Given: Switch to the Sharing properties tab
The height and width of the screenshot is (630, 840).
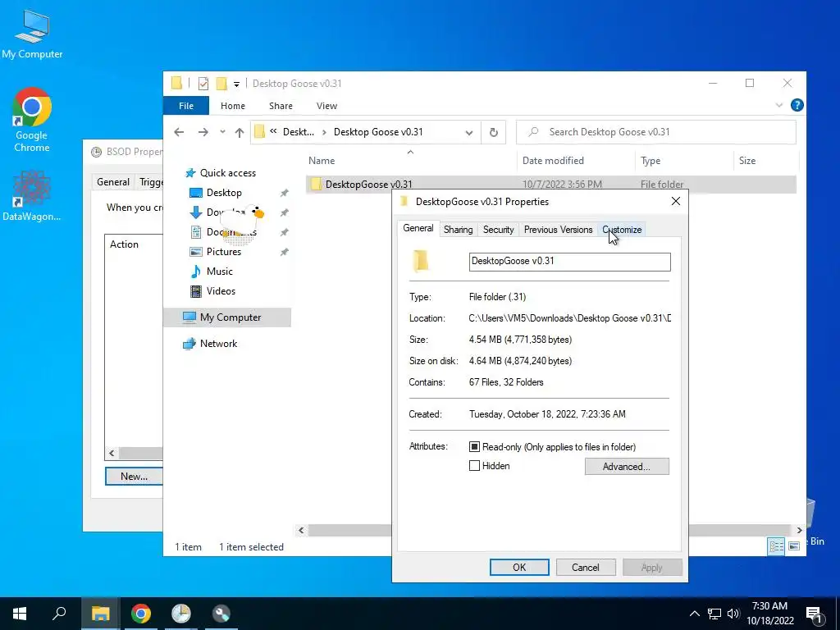Looking at the screenshot, I should point(458,230).
